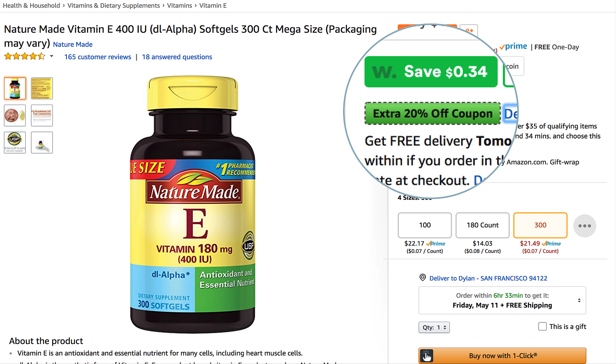Screen dimensions: 616x364
Task: Expand the star rating breakdown arrow
Action: 52,56
